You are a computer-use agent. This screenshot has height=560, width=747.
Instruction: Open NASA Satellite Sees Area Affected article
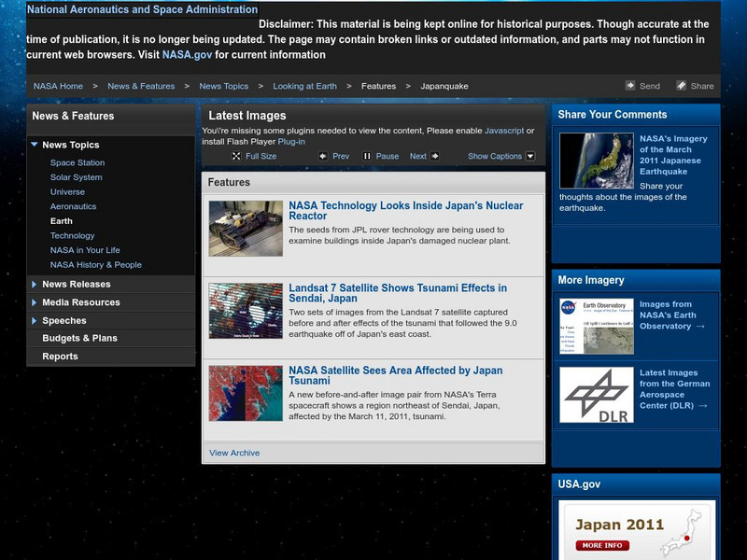[395, 375]
